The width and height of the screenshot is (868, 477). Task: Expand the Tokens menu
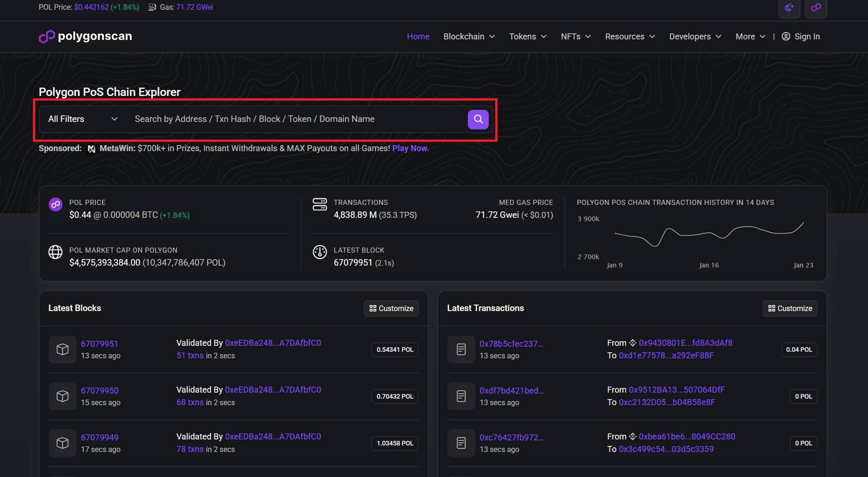(528, 37)
